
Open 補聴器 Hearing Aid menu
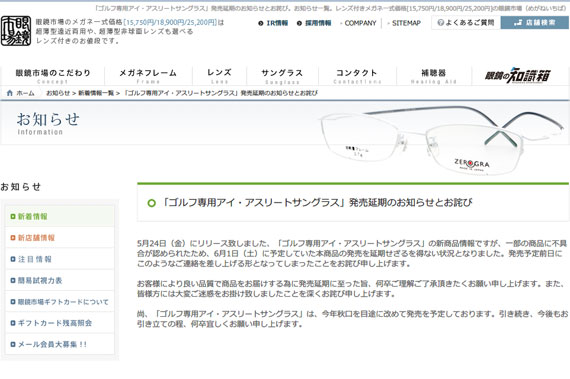coord(434,76)
